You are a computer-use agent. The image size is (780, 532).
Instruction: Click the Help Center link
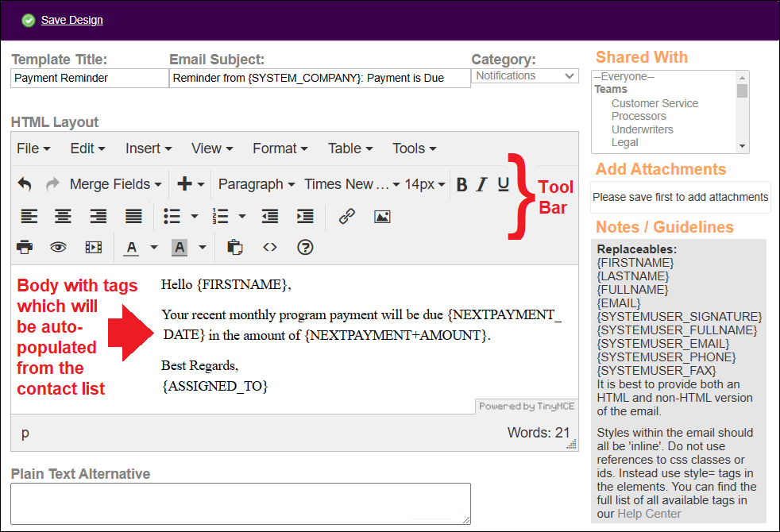tap(649, 514)
